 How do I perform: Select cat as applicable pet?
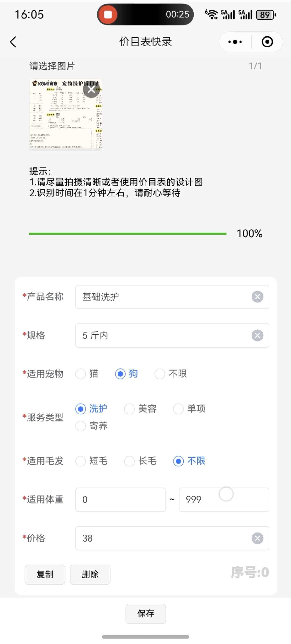click(x=81, y=374)
